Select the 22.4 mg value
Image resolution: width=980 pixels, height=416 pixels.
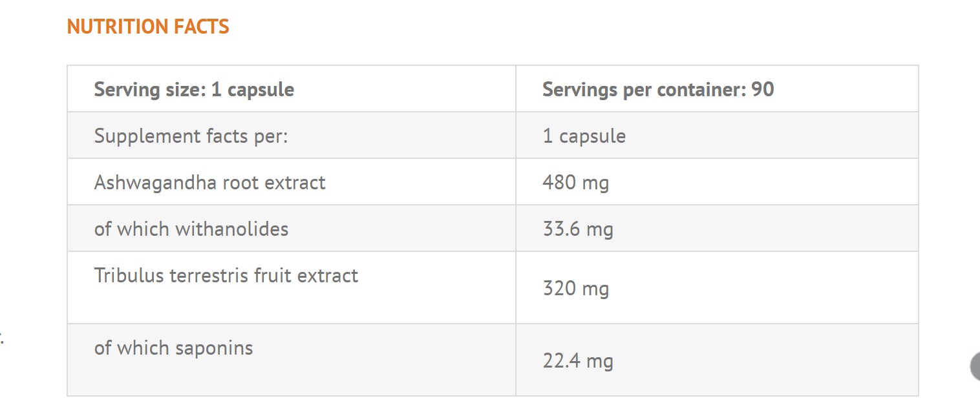[578, 360]
